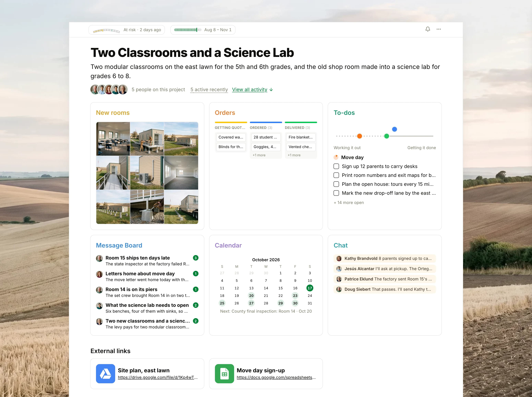This screenshot has height=397, width=532.
Task: Click unread badge on Room 15 ships message
Action: pyautogui.click(x=196, y=258)
